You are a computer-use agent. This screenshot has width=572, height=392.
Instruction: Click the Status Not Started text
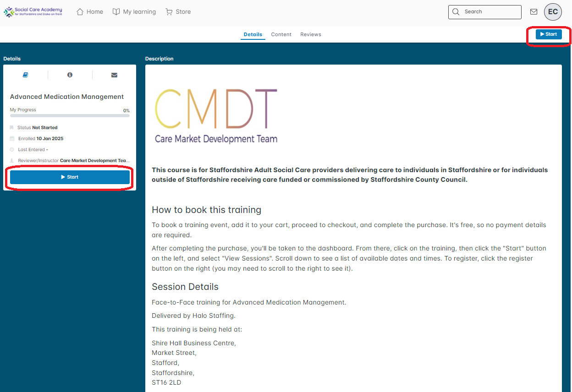pyautogui.click(x=38, y=128)
